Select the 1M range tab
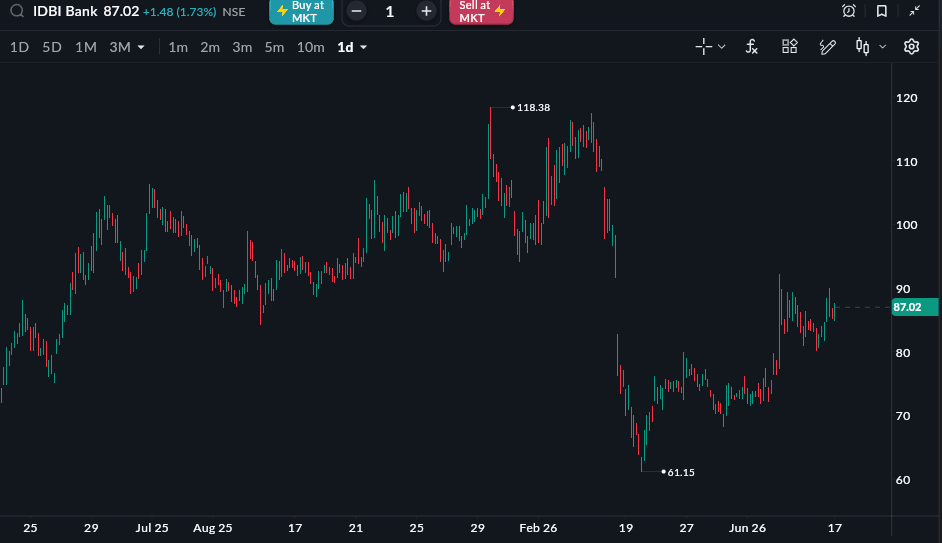The width and height of the screenshot is (942, 543). coord(85,47)
